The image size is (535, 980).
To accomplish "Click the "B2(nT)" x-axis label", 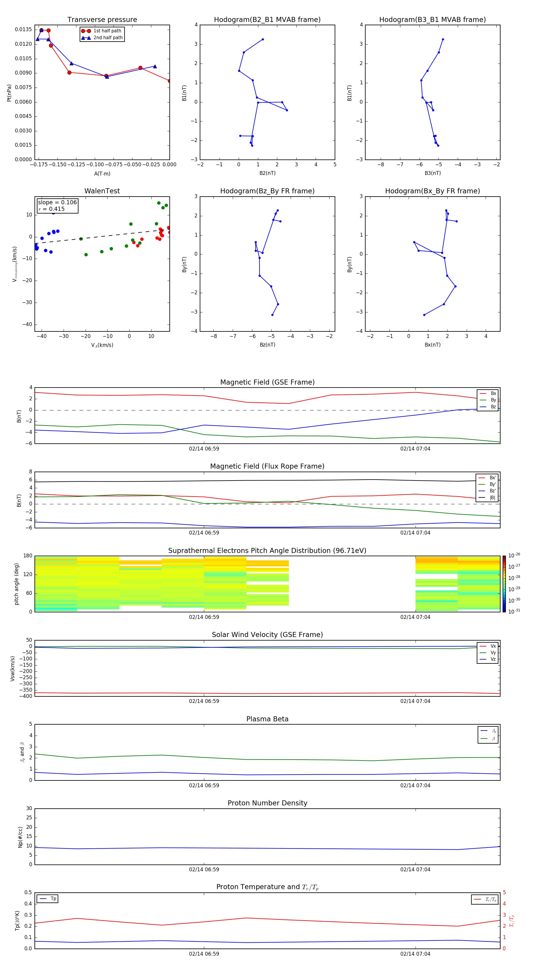I will [267, 173].
